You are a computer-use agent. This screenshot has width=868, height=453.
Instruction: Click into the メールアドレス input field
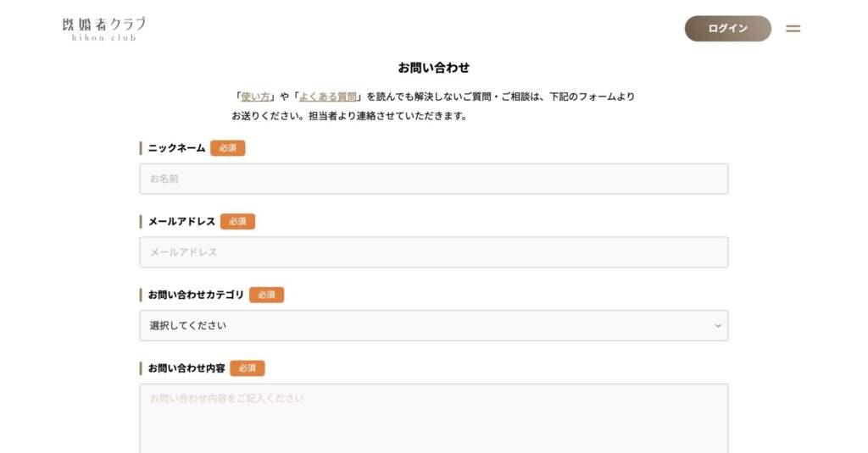(x=433, y=252)
